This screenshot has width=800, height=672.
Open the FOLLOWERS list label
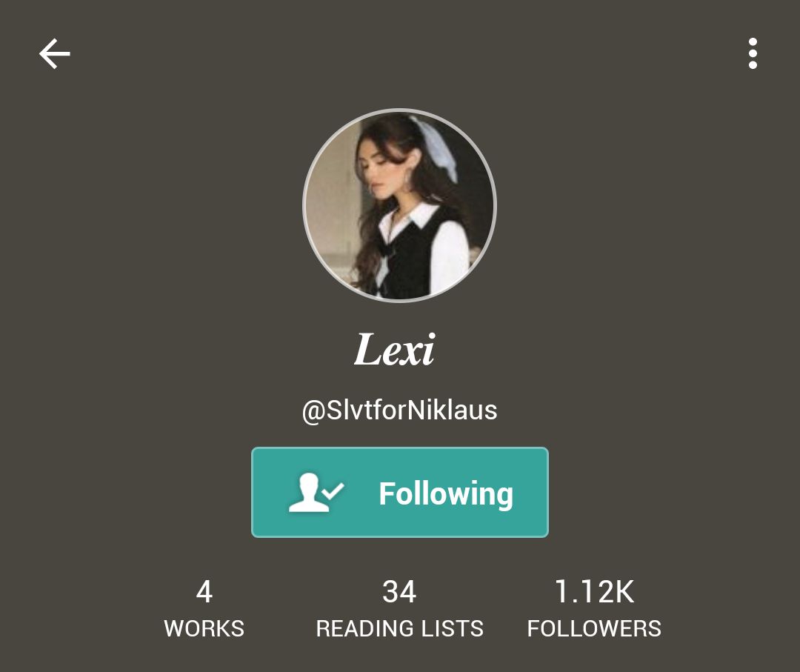(x=594, y=628)
